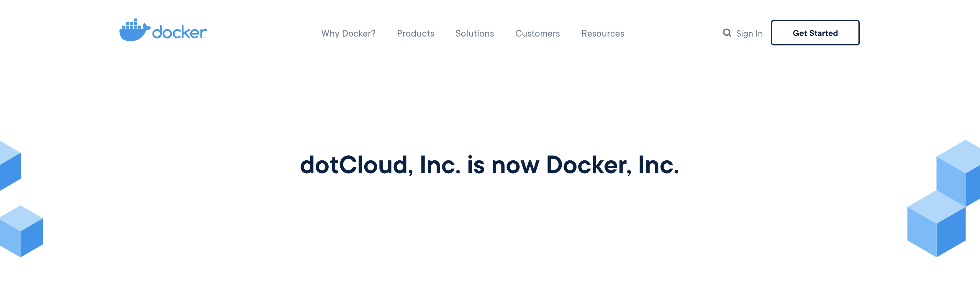Click the Docker whale logo
Screen dimensions: 980x286
[163, 30]
